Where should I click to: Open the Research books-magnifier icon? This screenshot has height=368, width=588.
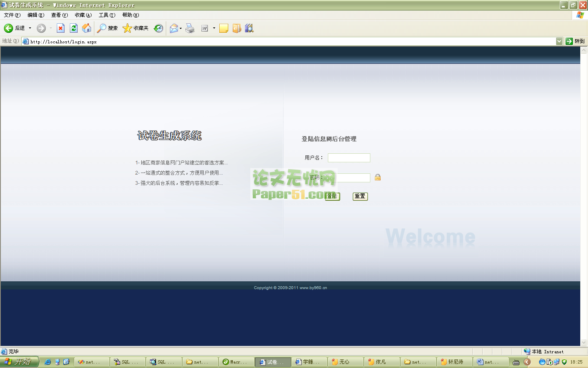(x=249, y=28)
